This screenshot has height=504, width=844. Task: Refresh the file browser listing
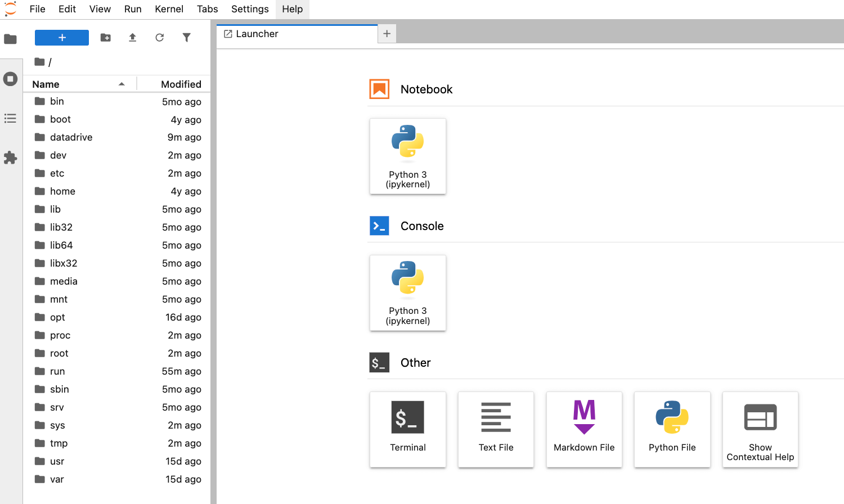[x=160, y=38]
